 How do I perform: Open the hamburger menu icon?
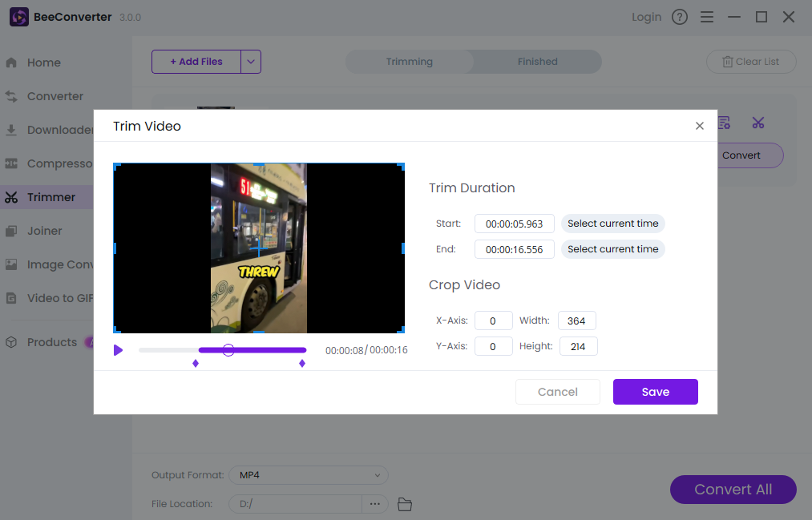pyautogui.click(x=706, y=17)
